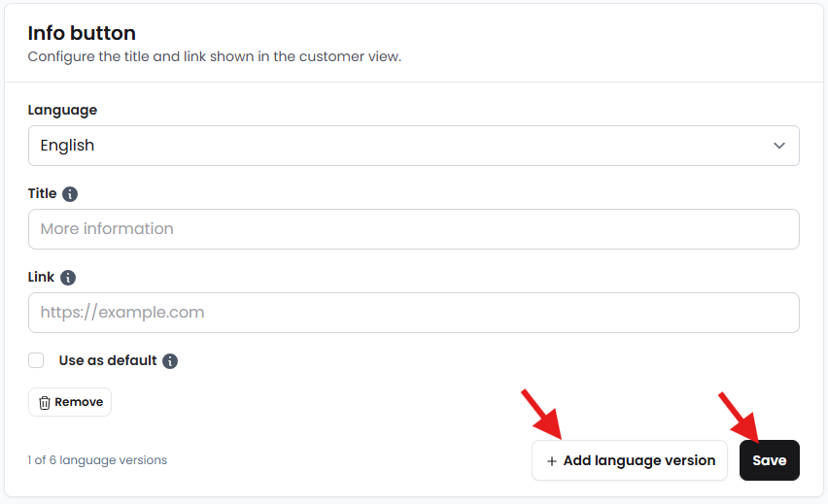Click the info icon beside Link label
Viewport: 828px width, 504px height.
click(68, 278)
